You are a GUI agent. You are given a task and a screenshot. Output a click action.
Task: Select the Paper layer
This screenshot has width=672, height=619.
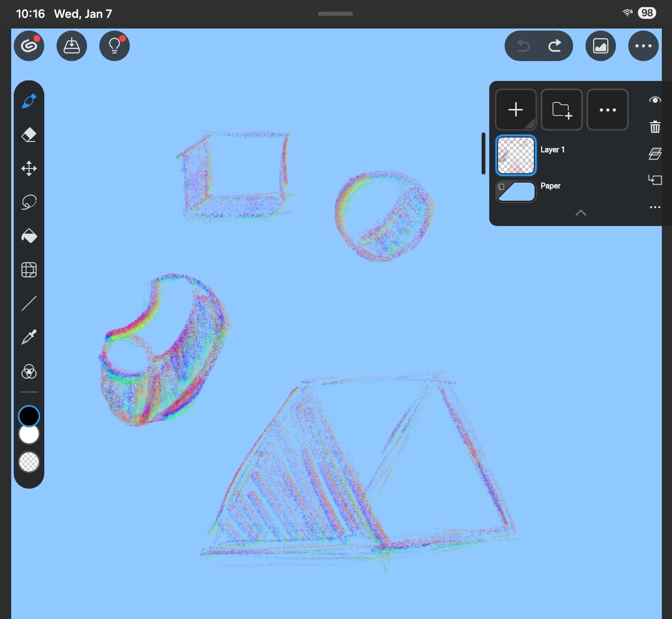(x=516, y=191)
